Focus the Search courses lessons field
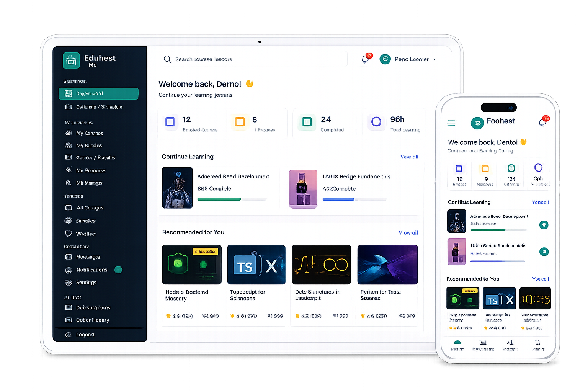The width and height of the screenshot is (588, 392). (253, 59)
